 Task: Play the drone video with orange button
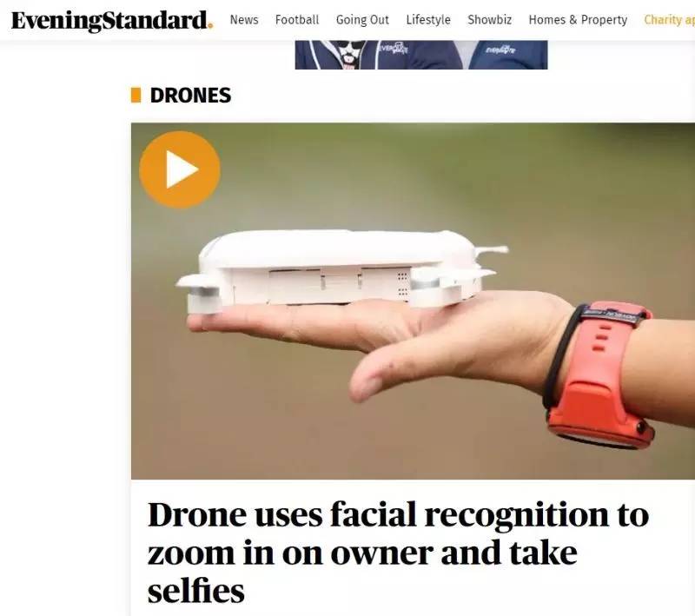pyautogui.click(x=180, y=169)
